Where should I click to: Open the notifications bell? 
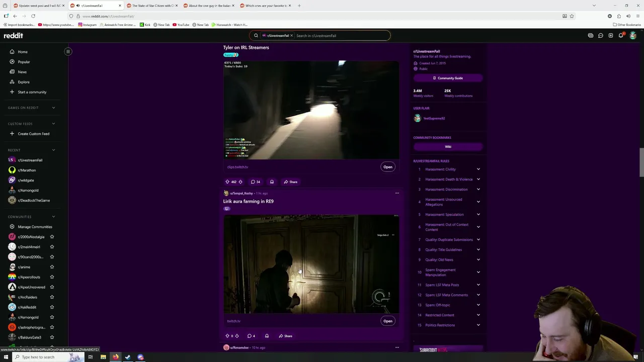tap(621, 36)
